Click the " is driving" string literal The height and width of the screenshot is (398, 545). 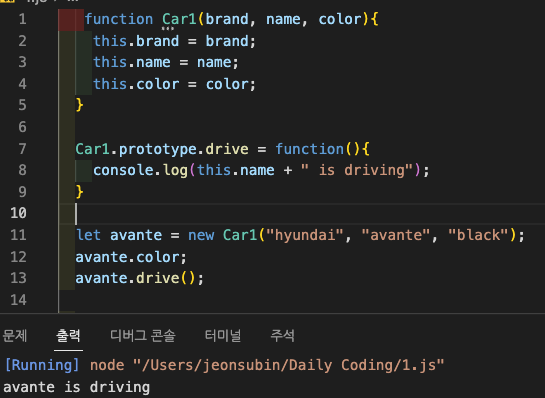point(357,170)
